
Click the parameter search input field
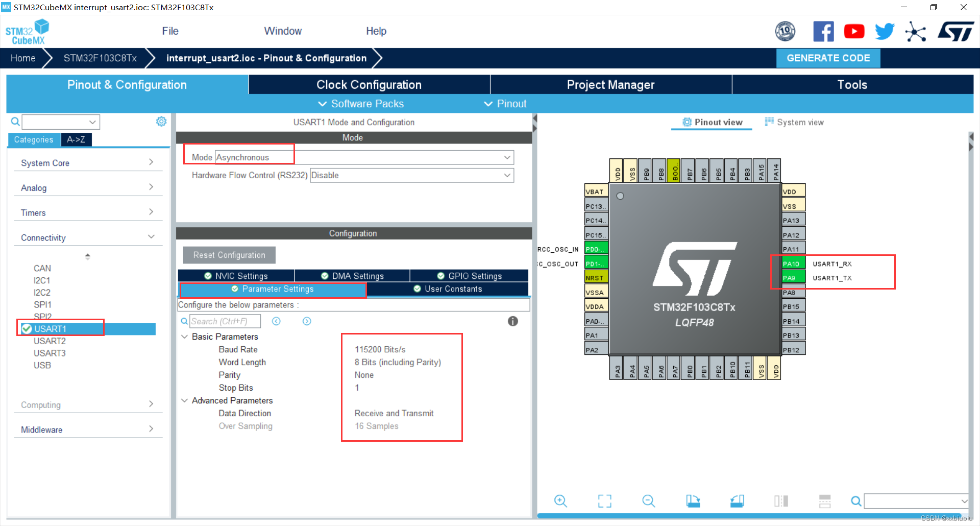coord(225,321)
